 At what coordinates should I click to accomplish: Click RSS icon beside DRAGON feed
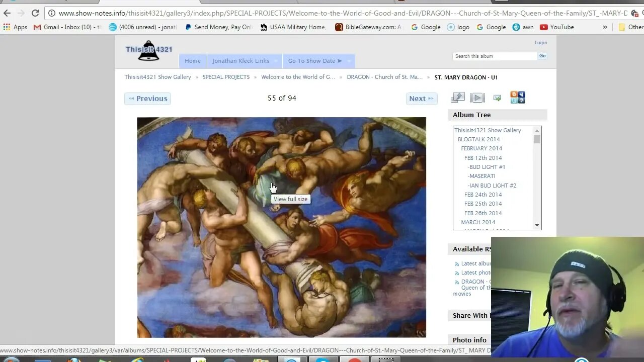[x=457, y=282]
